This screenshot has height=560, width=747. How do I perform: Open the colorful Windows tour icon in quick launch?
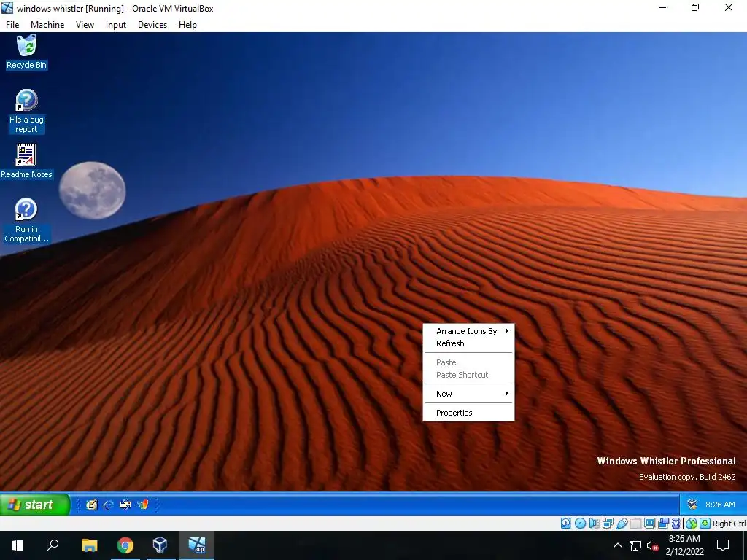tap(142, 505)
